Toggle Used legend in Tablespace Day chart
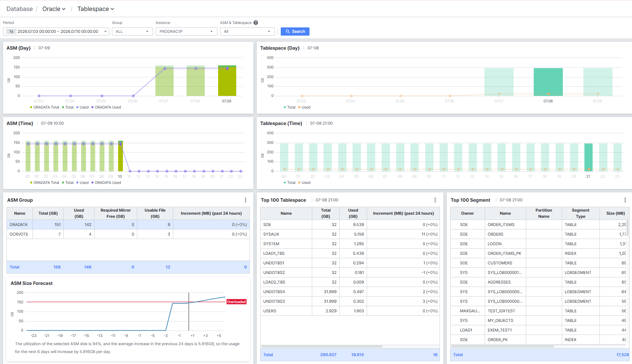 click(x=304, y=107)
